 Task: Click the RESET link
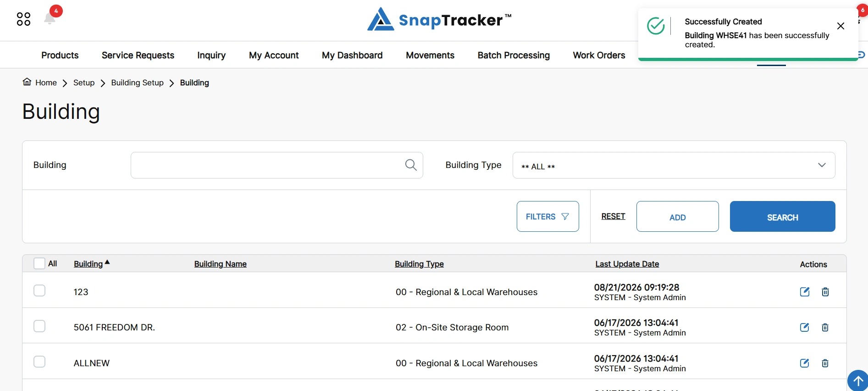(x=614, y=216)
